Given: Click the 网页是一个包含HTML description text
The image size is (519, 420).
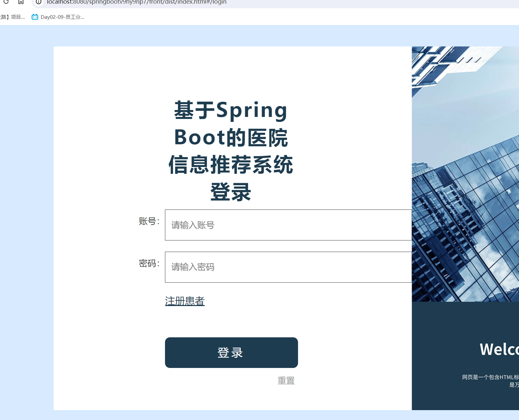Looking at the screenshot, I should pyautogui.click(x=490, y=381).
